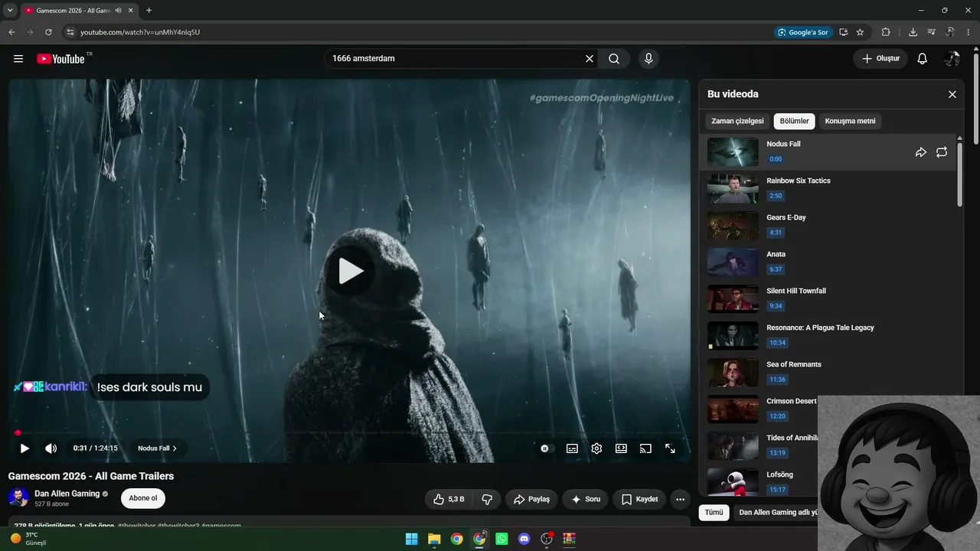
Task: Open the tab search dropdown arrow
Action: 10,10
